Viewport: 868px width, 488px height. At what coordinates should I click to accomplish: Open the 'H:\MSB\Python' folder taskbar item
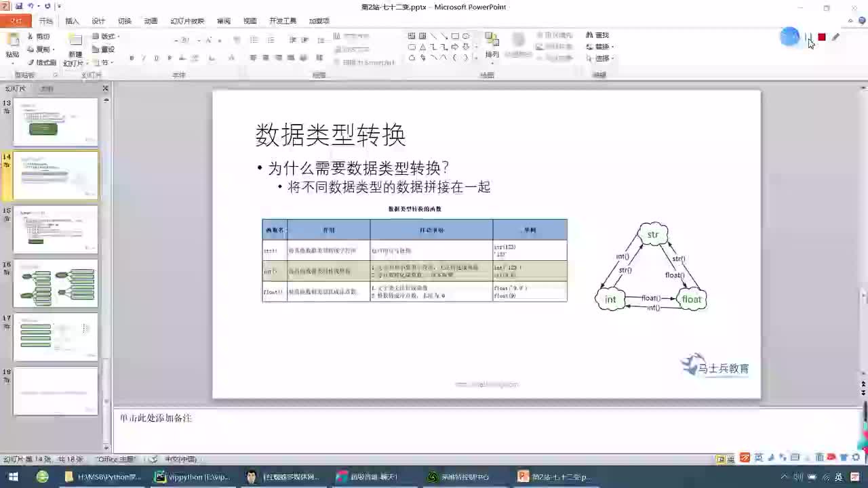[103, 477]
